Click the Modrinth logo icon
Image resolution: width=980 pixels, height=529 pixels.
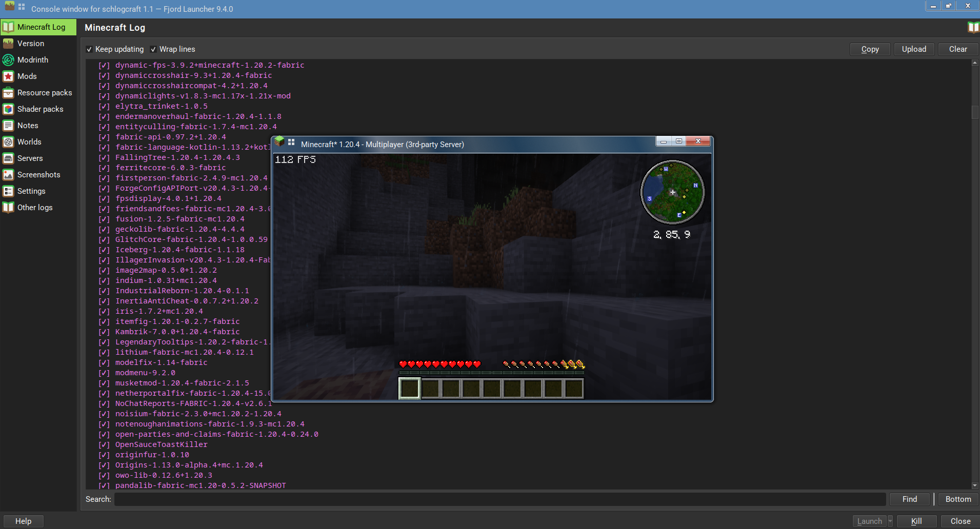point(8,60)
